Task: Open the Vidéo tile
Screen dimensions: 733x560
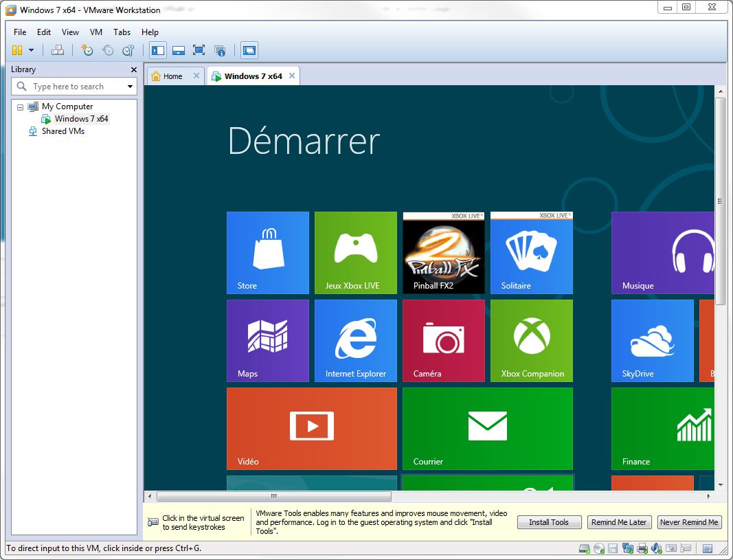Action: (312, 429)
